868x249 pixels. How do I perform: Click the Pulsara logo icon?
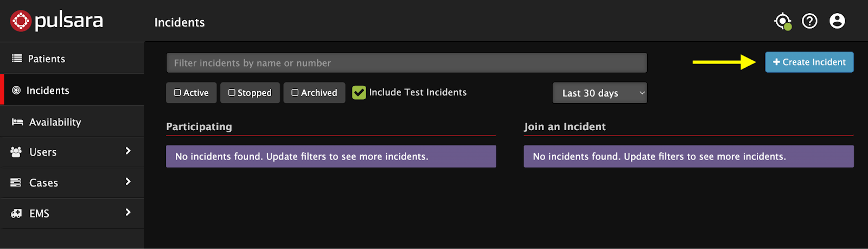[x=21, y=21]
